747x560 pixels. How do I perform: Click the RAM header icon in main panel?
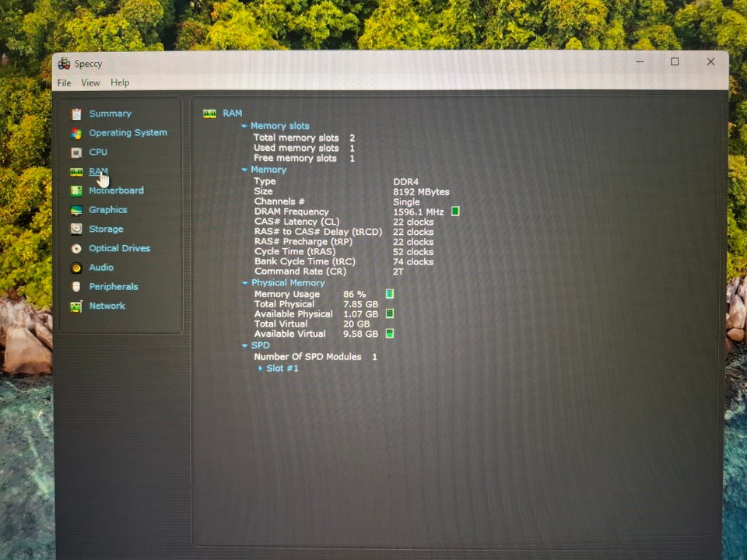click(209, 114)
